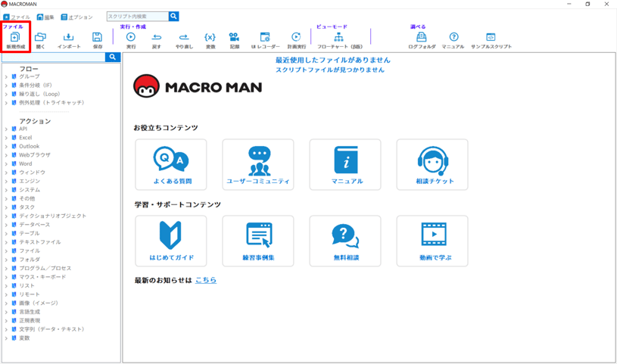This screenshot has width=617, height=364.
Task: Open はじめてガイド beginner guide card
Action: coord(171,241)
